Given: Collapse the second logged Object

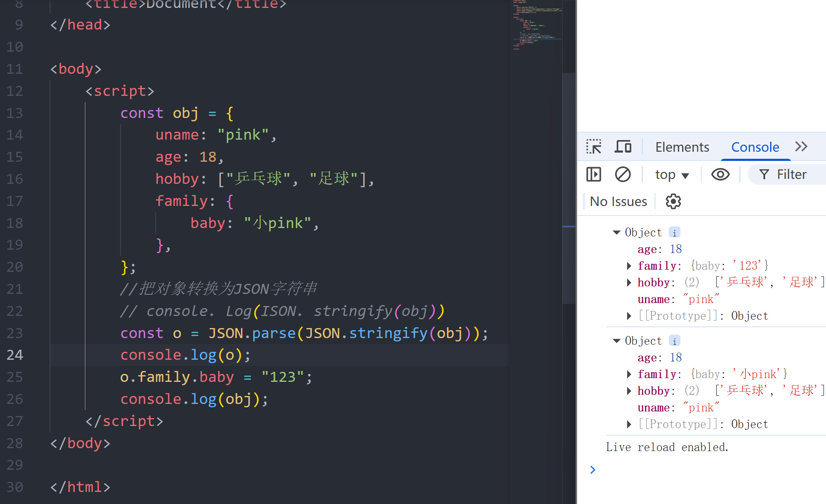Looking at the screenshot, I should 616,341.
